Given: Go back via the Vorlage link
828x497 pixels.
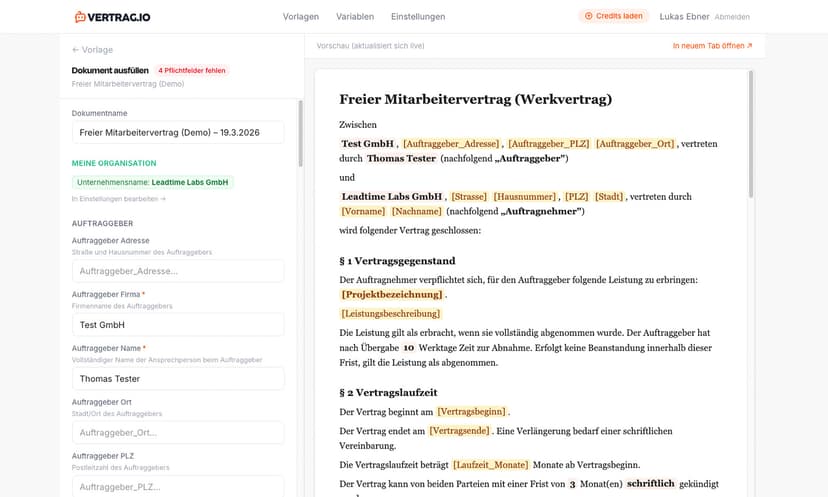Looking at the screenshot, I should pos(92,50).
